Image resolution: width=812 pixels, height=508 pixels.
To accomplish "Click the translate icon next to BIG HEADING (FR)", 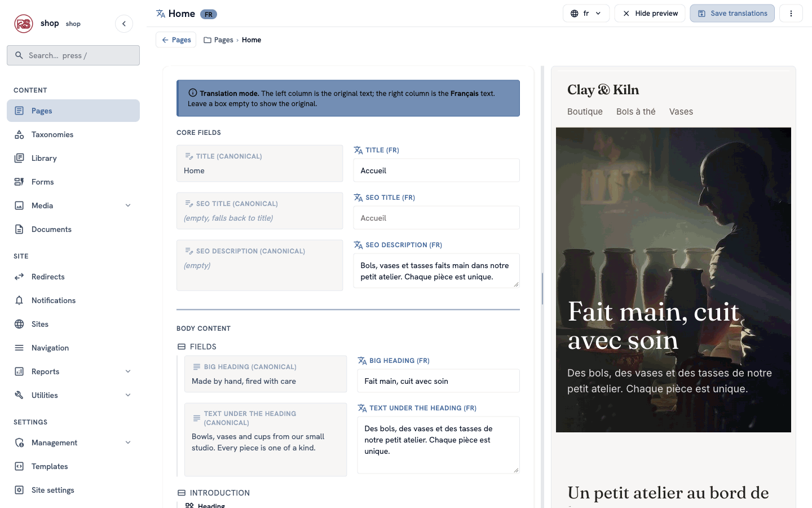I will pos(362,361).
